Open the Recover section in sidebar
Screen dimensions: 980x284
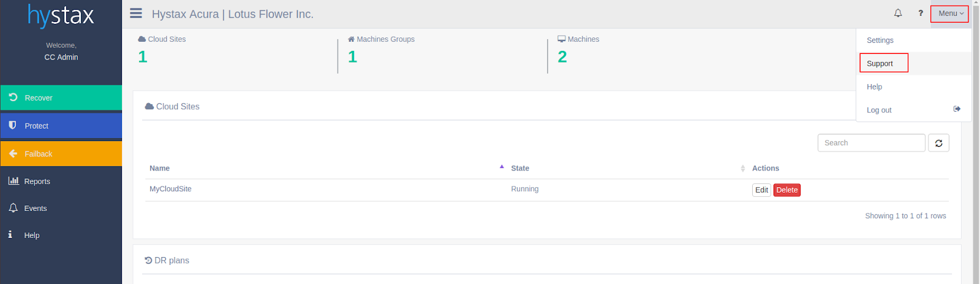click(x=61, y=98)
